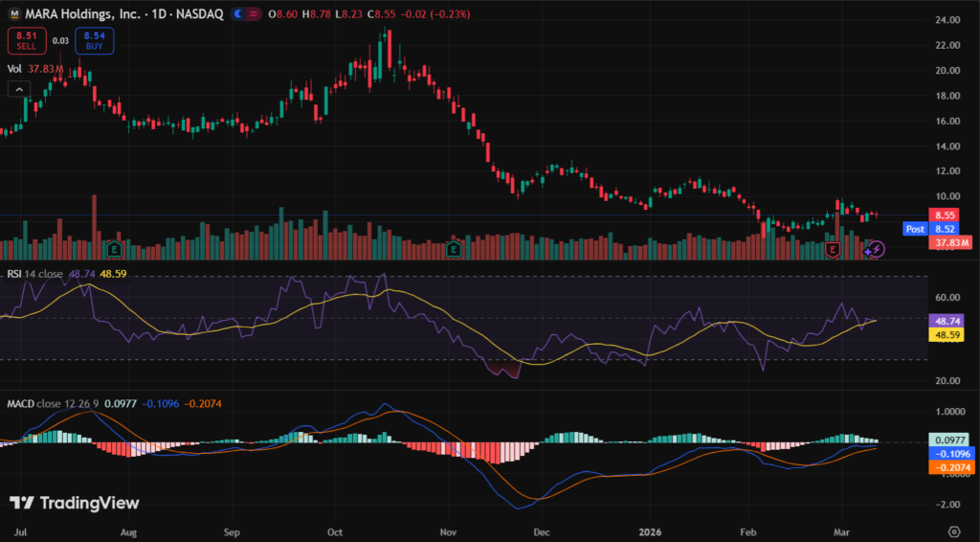980x542 pixels.
Task: Collapse the indicator legend with the chevron button
Action: tap(18, 89)
